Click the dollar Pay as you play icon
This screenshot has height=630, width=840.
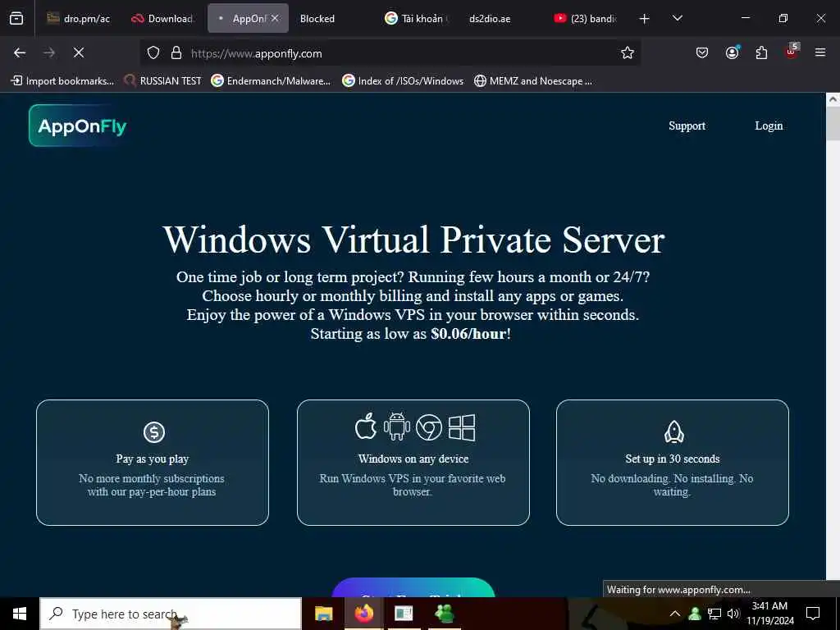click(153, 431)
